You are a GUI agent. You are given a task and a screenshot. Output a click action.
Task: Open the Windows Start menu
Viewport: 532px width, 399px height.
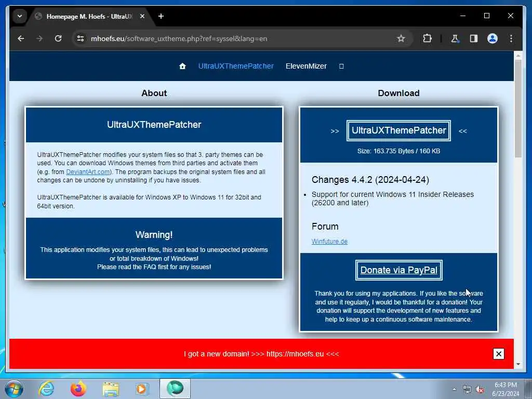click(14, 389)
